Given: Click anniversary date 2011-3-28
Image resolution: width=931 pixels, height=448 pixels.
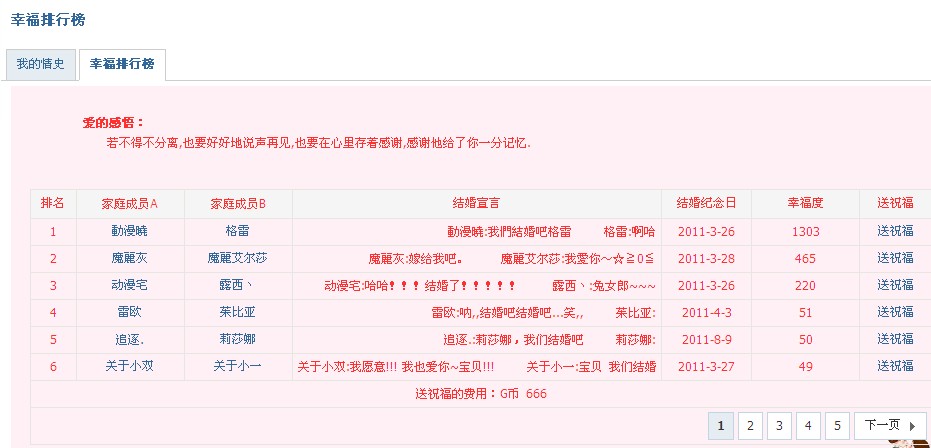Looking at the screenshot, I should [x=707, y=259].
